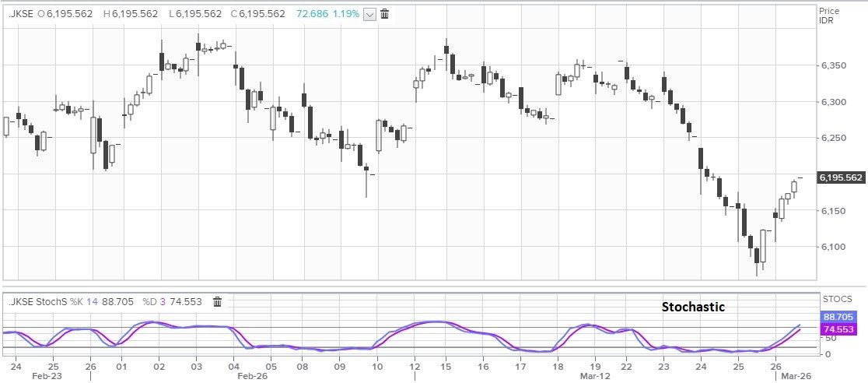
Task: Click the purple 74.553 stochastic axis tag
Action: pos(839,329)
